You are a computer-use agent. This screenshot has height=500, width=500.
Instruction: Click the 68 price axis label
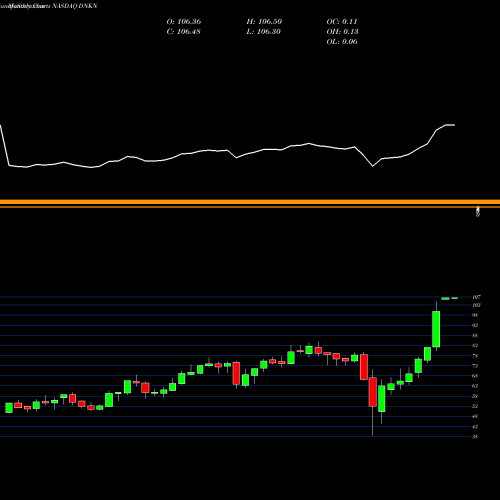(x=475, y=376)
